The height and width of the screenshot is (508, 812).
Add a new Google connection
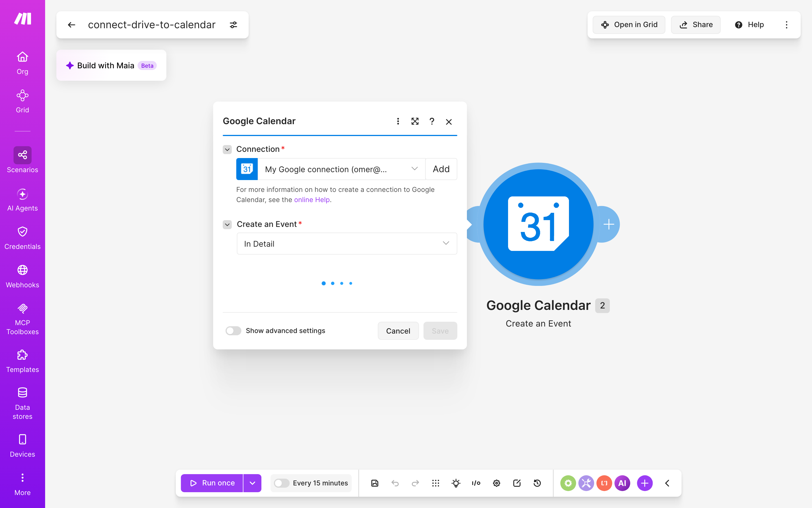pyautogui.click(x=441, y=169)
